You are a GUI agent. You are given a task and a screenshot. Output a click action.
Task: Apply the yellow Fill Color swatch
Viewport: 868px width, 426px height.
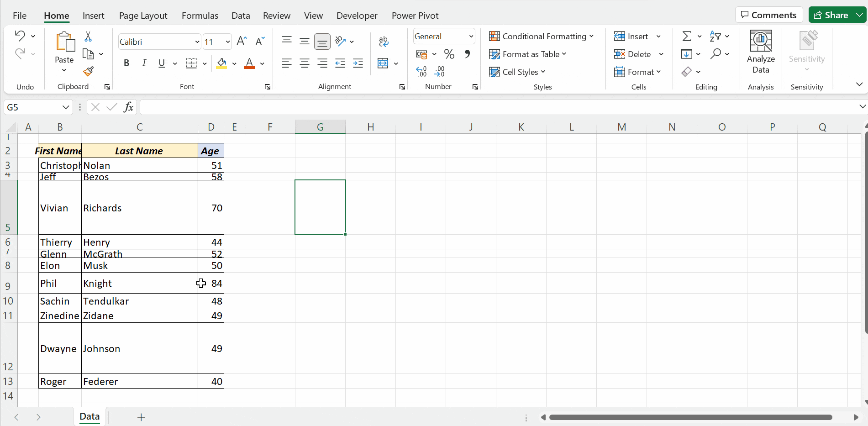point(221,63)
